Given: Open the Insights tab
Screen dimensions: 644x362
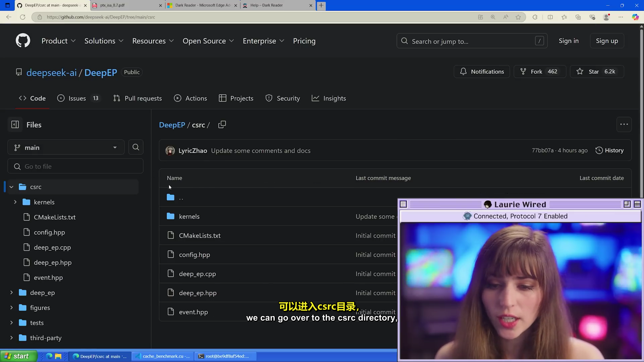Looking at the screenshot, I should click(329, 98).
